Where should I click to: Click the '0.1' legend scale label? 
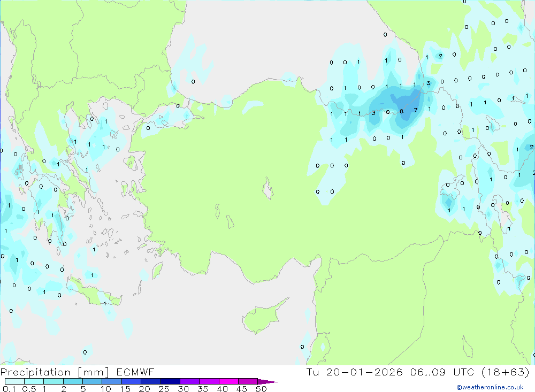point(9,389)
